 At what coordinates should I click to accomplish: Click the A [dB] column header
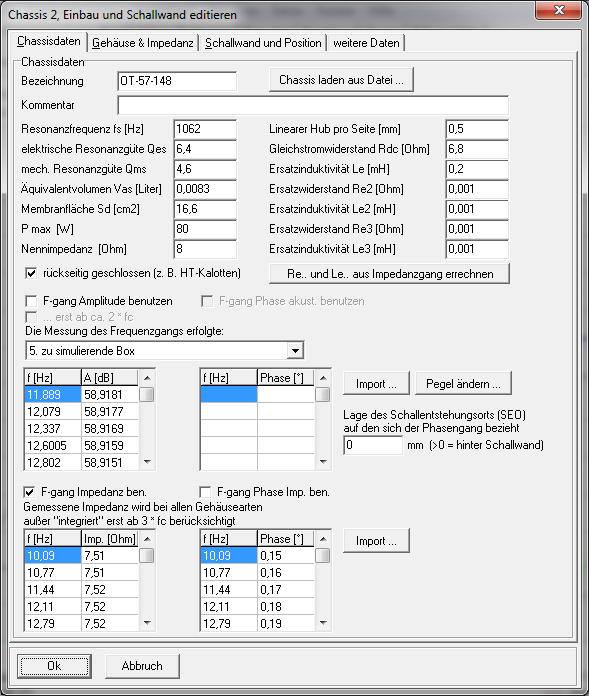110,378
